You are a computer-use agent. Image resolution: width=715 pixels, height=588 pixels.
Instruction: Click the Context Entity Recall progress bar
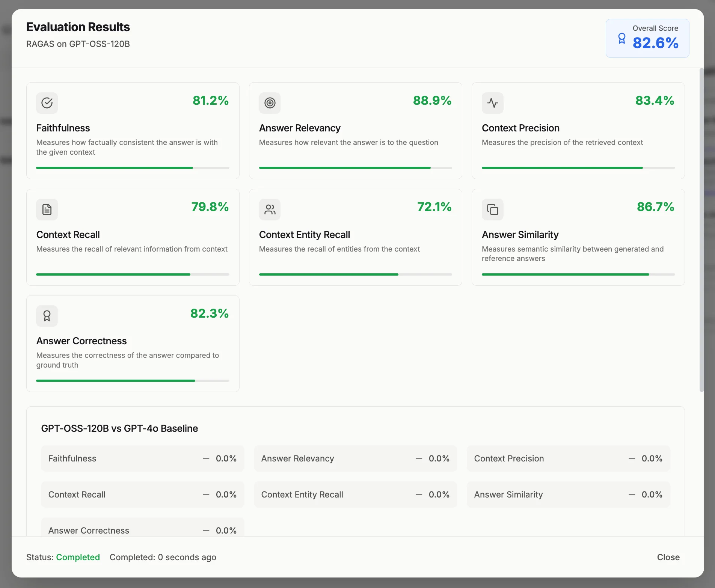coord(355,274)
